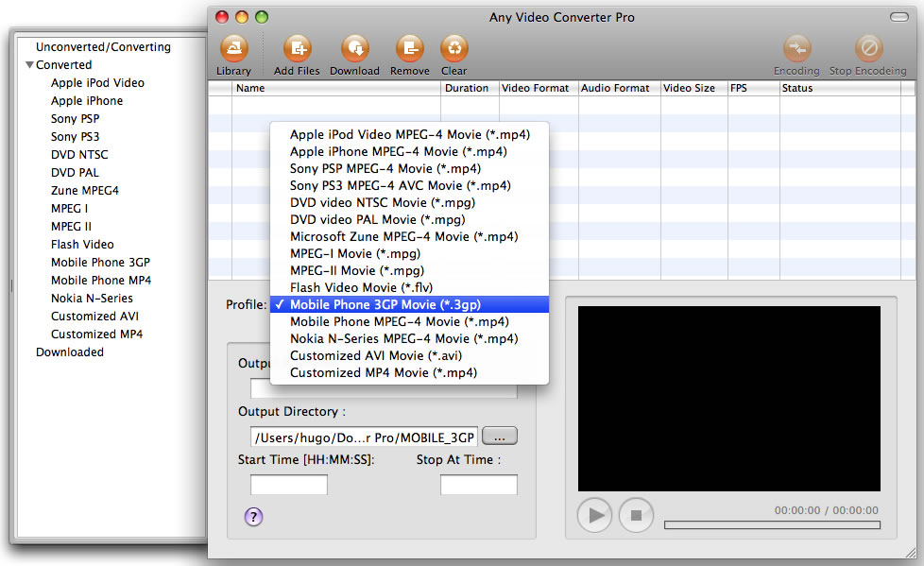Click the toolbar toggle pill in title bar
Image resolution: width=924 pixels, height=566 pixels.
point(899,17)
